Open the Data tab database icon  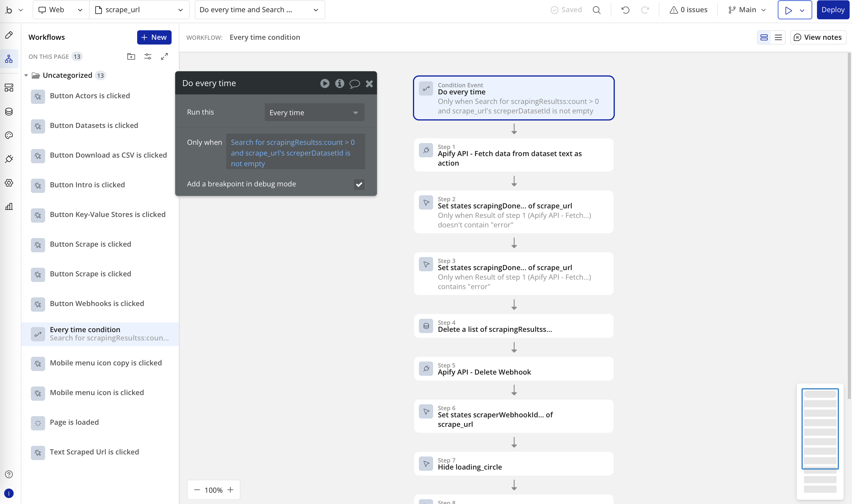pyautogui.click(x=9, y=111)
